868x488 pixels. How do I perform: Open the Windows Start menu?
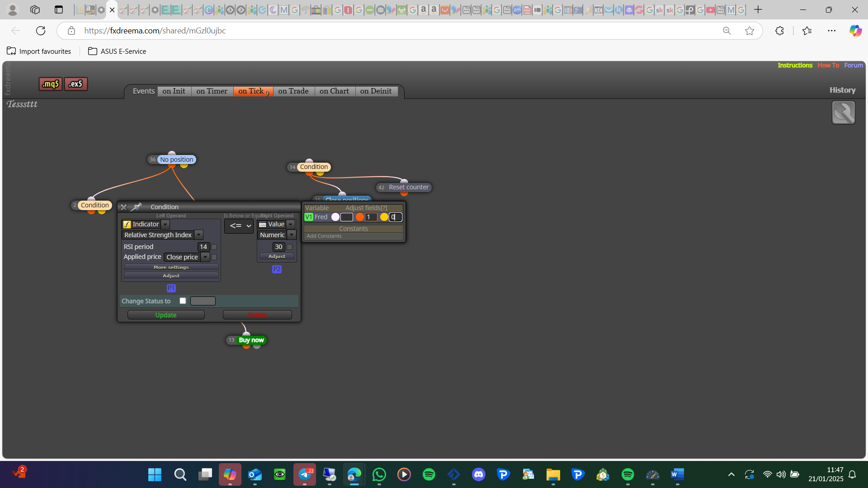[155, 474]
